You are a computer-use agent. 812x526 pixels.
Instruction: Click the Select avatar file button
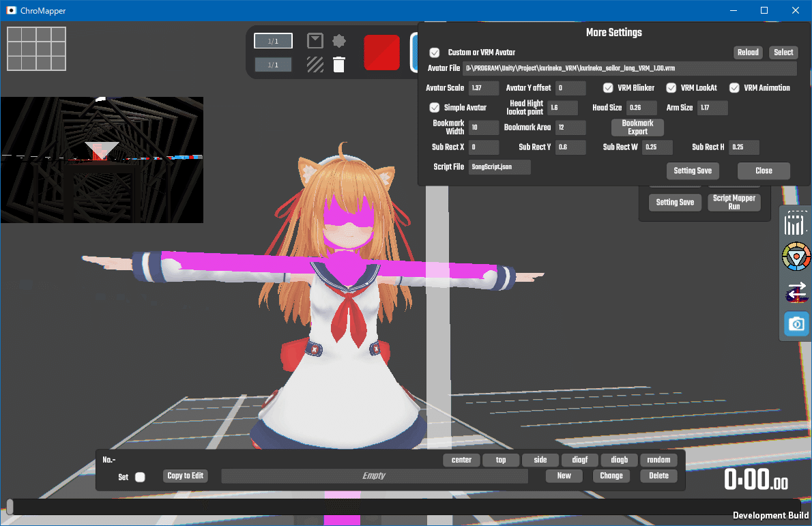(x=783, y=53)
